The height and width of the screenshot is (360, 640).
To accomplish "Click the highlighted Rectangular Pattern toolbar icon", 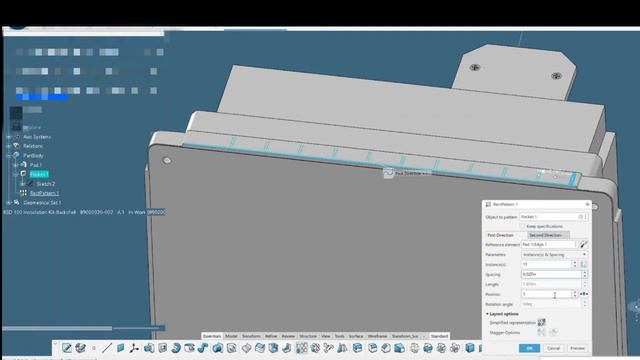I will [x=301, y=348].
